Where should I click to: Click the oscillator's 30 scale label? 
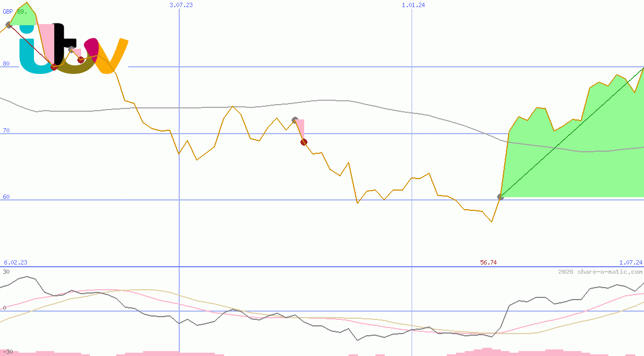[x=6, y=272]
